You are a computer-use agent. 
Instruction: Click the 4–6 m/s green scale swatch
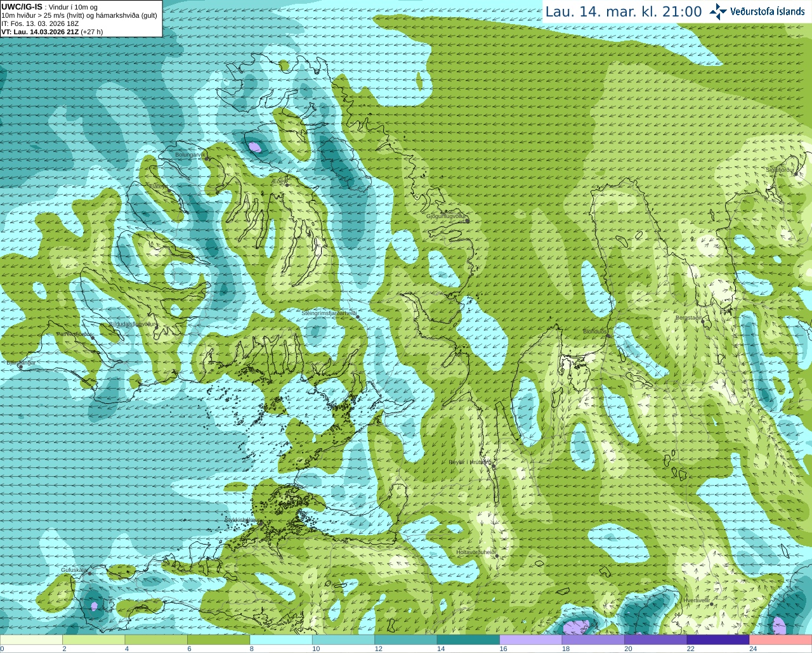pos(156,640)
